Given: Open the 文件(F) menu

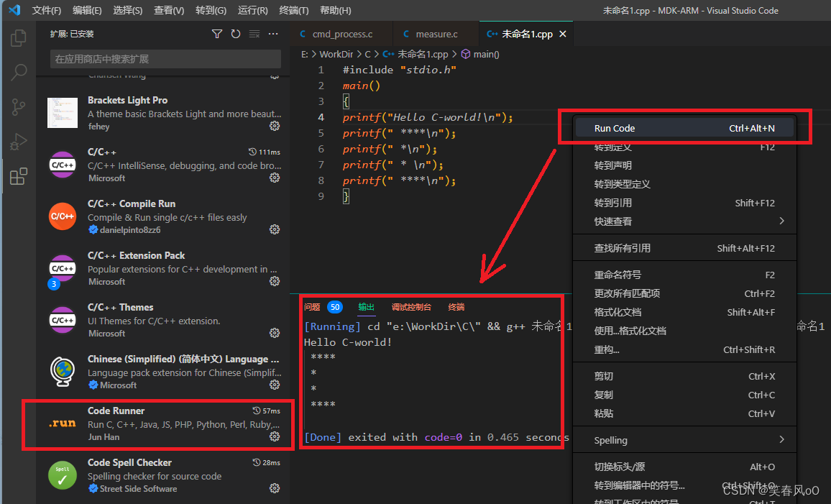Looking at the screenshot, I should (x=47, y=10).
